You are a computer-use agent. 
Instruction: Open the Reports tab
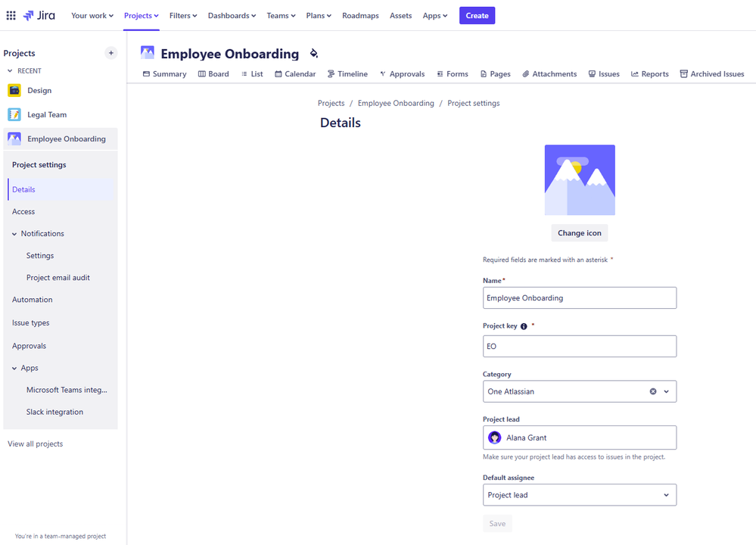[x=649, y=73]
